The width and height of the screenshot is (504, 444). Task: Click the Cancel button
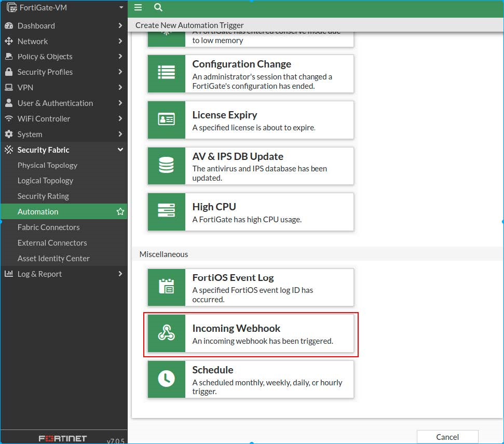[447, 438]
